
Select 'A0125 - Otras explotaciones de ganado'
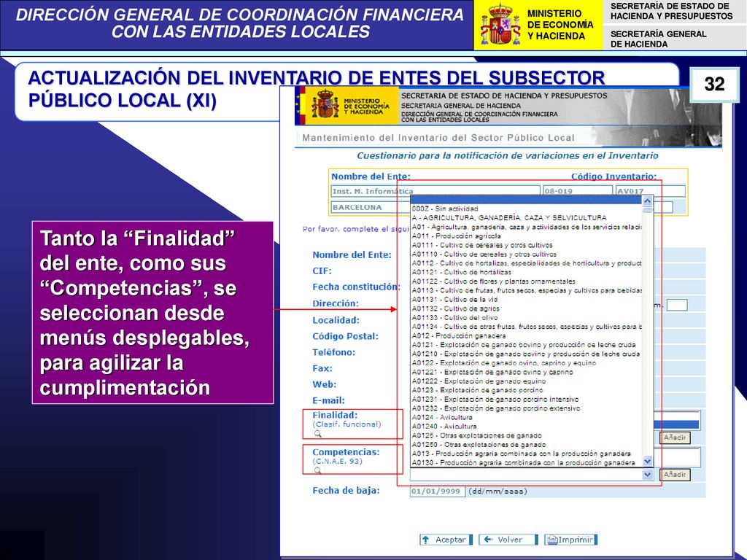(527, 435)
